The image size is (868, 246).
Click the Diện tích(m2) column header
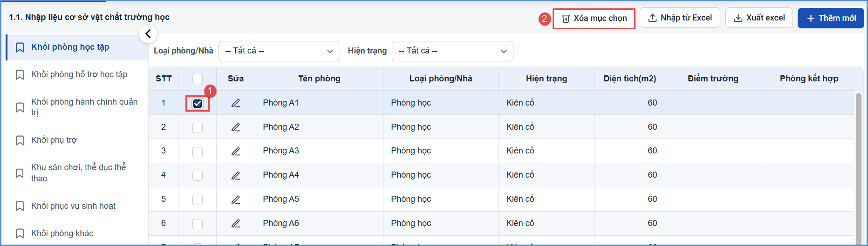click(630, 79)
